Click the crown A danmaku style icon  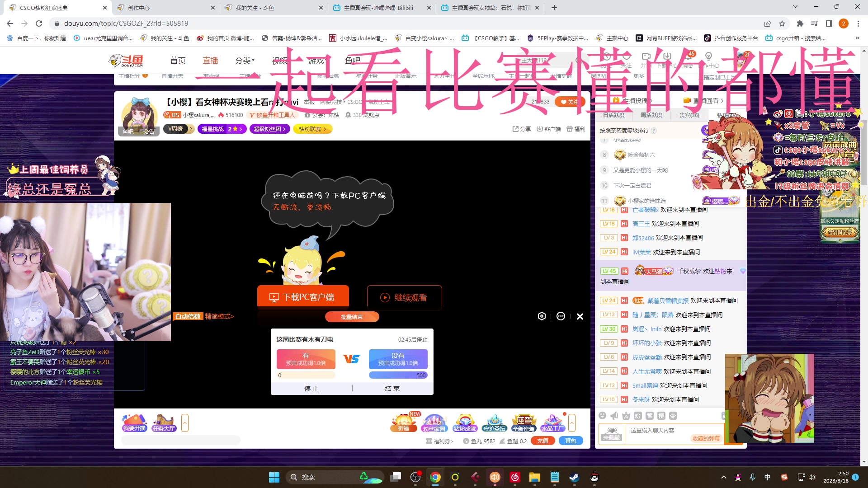click(626, 416)
